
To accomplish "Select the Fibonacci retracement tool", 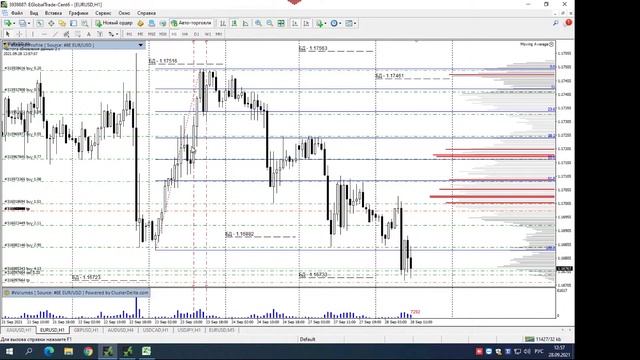I will (x=77, y=34).
